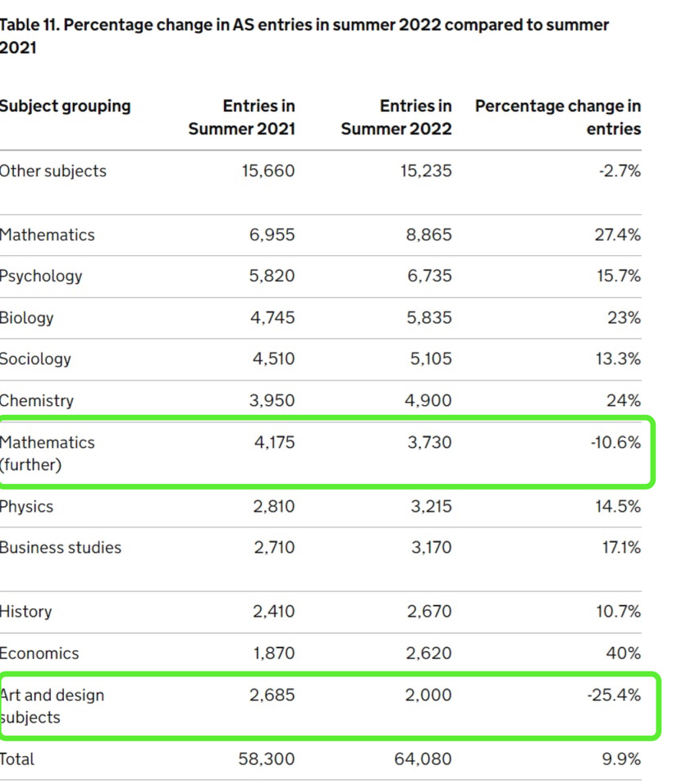
Task: Click the Subject grouping column header
Action: click(65, 106)
